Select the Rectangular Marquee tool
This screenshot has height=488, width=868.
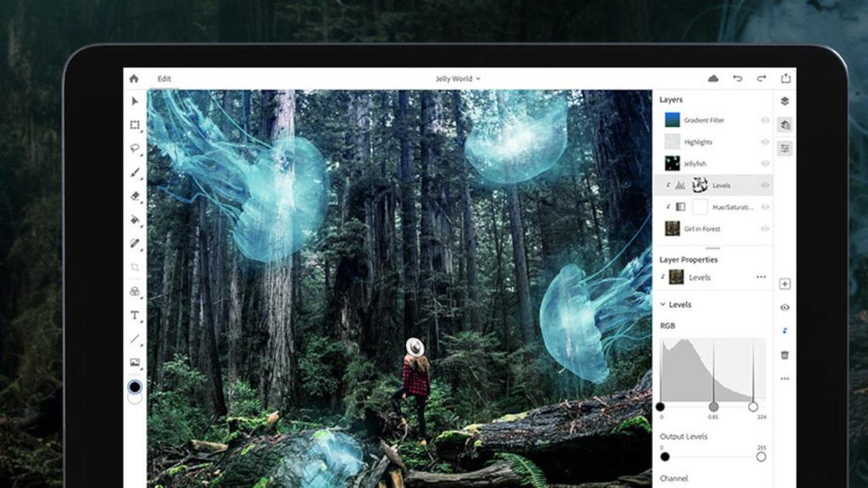click(135, 125)
